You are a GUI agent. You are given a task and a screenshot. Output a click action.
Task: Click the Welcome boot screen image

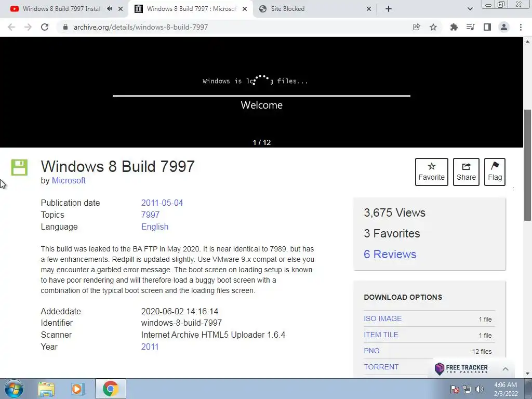(x=262, y=92)
